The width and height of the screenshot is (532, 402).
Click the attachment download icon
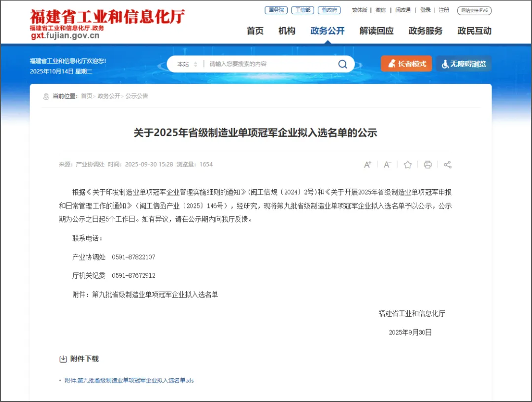(63, 359)
